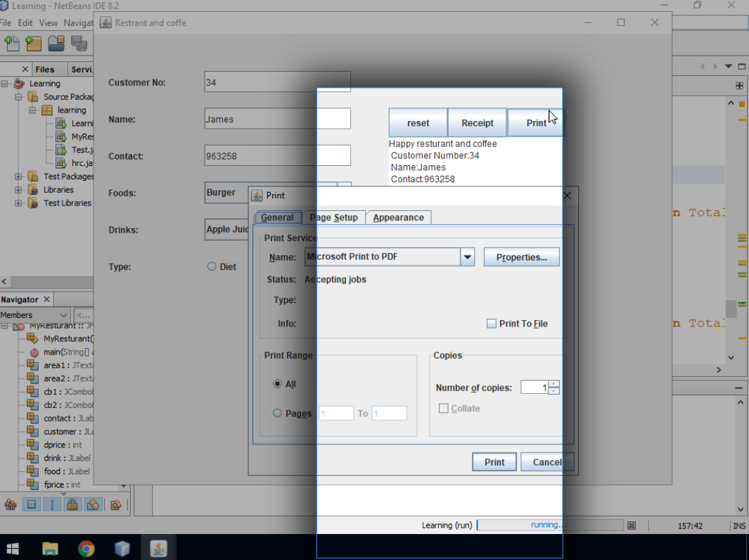749x560 pixels.
Task: Increase number of copies with up arrow
Action: pos(553,384)
